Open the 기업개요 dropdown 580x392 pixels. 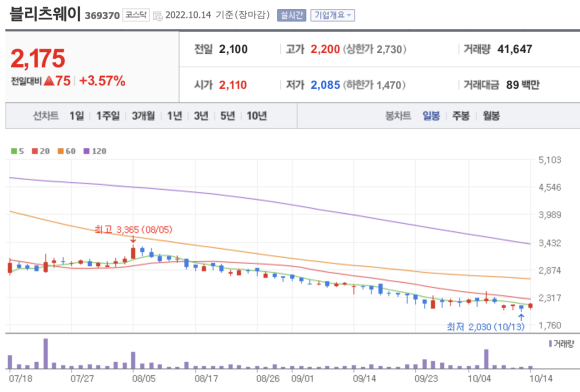(x=332, y=15)
